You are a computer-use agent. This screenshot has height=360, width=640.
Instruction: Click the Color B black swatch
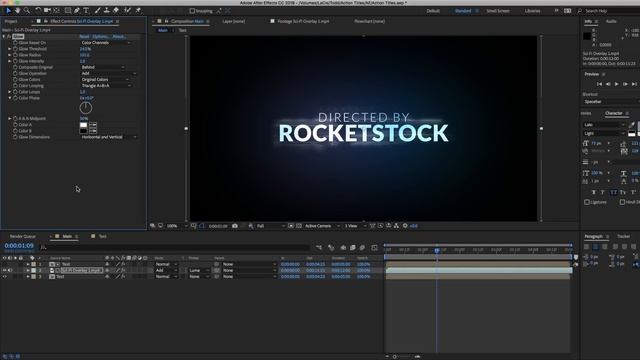tap(84, 131)
